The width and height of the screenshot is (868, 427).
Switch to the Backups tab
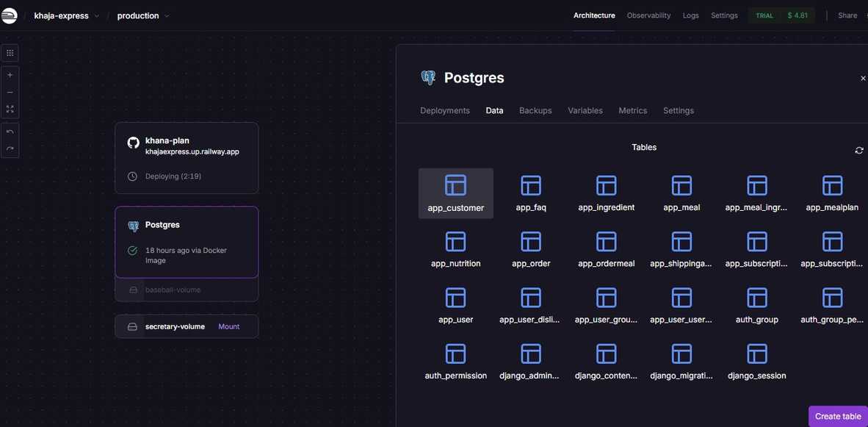point(535,111)
